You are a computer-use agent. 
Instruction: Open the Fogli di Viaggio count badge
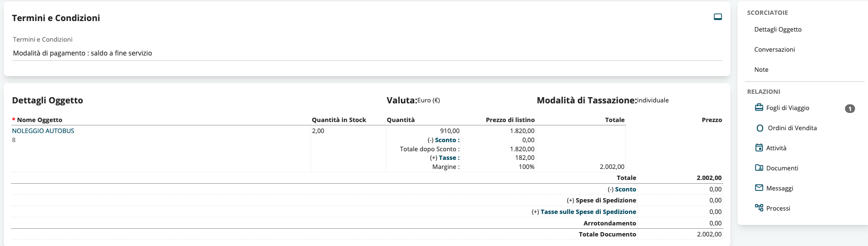[850, 109]
